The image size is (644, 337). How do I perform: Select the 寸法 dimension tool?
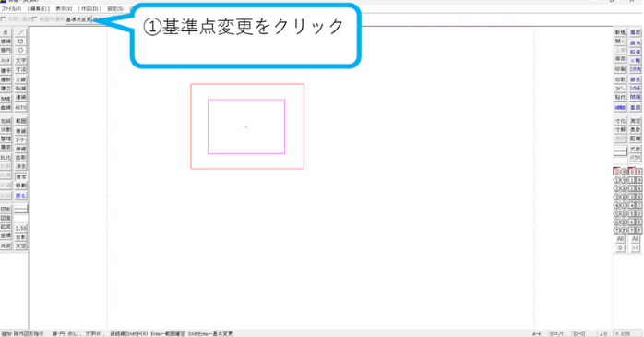[20, 70]
